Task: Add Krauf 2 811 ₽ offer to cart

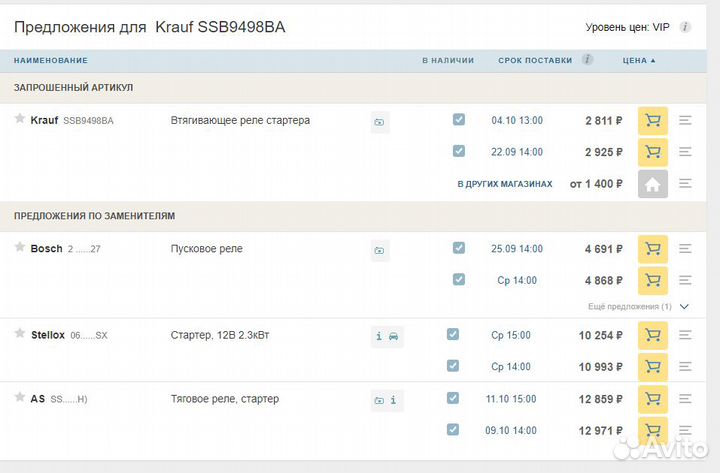Action: point(652,120)
